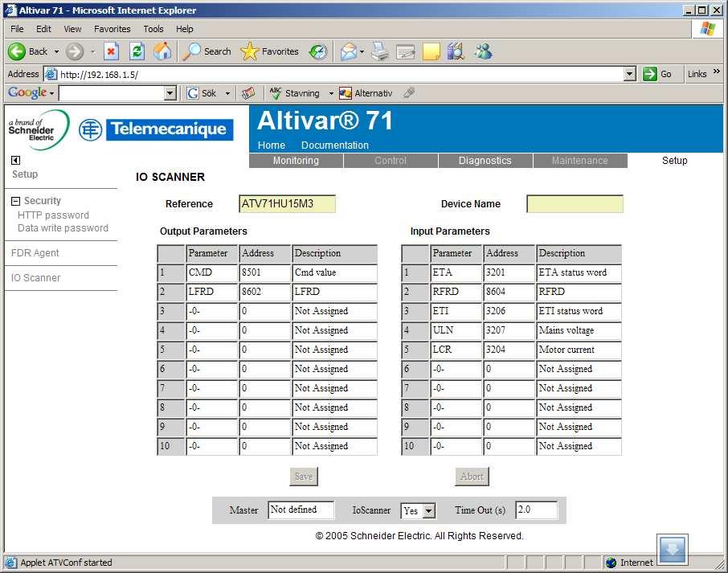Select the Setup tab
The height and width of the screenshot is (573, 728).
click(675, 161)
